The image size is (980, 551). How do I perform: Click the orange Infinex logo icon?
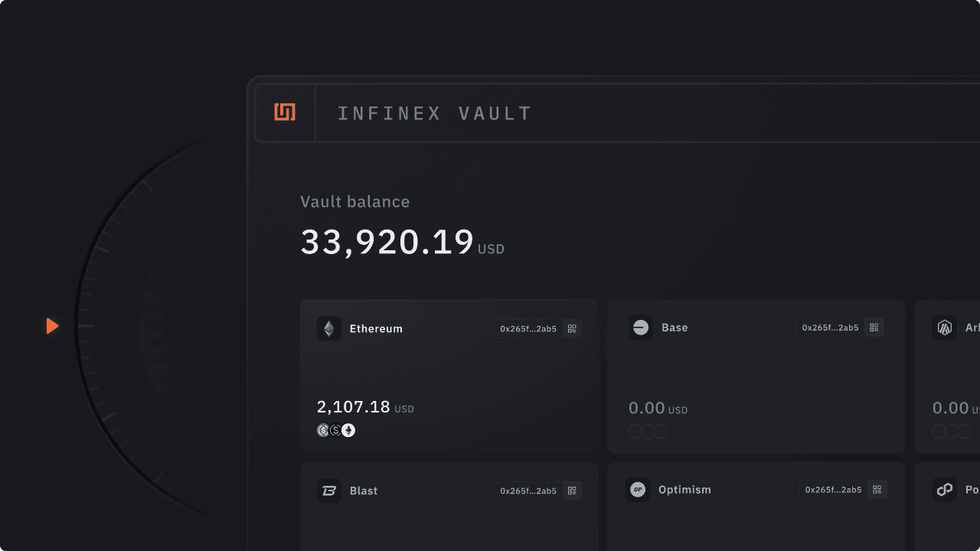tap(285, 112)
